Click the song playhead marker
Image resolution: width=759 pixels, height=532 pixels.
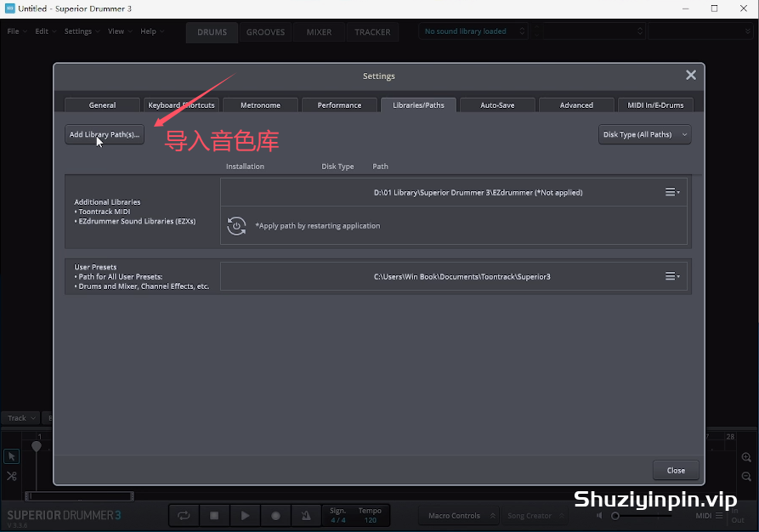[37, 446]
